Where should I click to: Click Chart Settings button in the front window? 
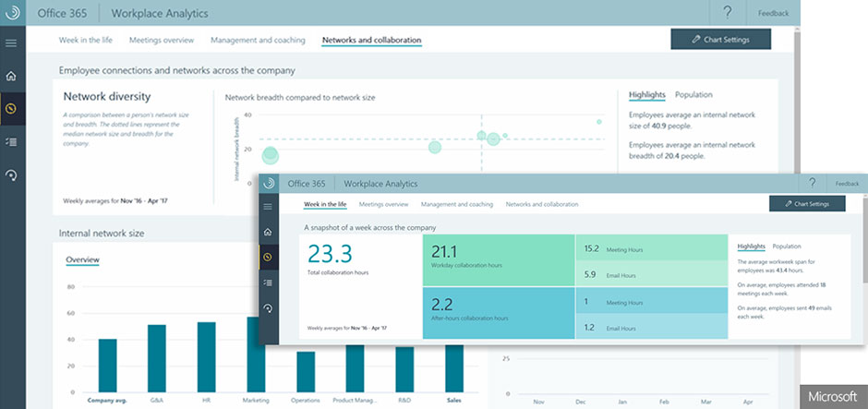coord(807,204)
